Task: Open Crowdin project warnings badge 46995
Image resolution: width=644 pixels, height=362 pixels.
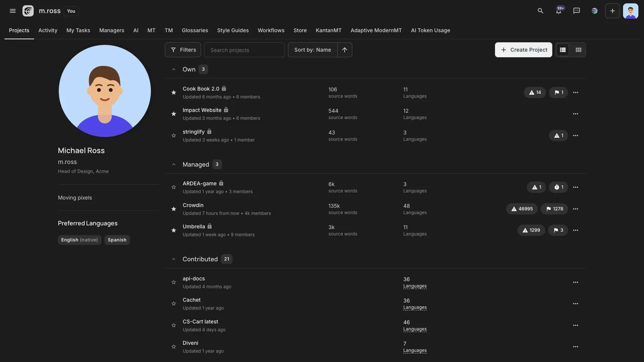Action: point(522,209)
